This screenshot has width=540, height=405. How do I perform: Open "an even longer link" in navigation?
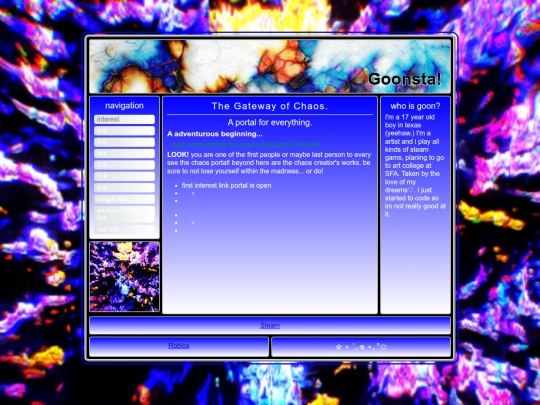[x=124, y=214]
